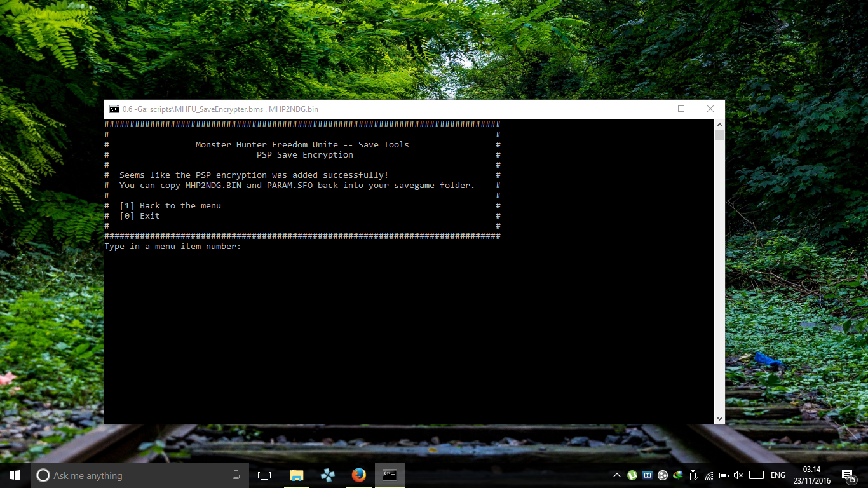The width and height of the screenshot is (868, 488).
Task: Select the command prompt taskbar button
Action: pos(390,475)
